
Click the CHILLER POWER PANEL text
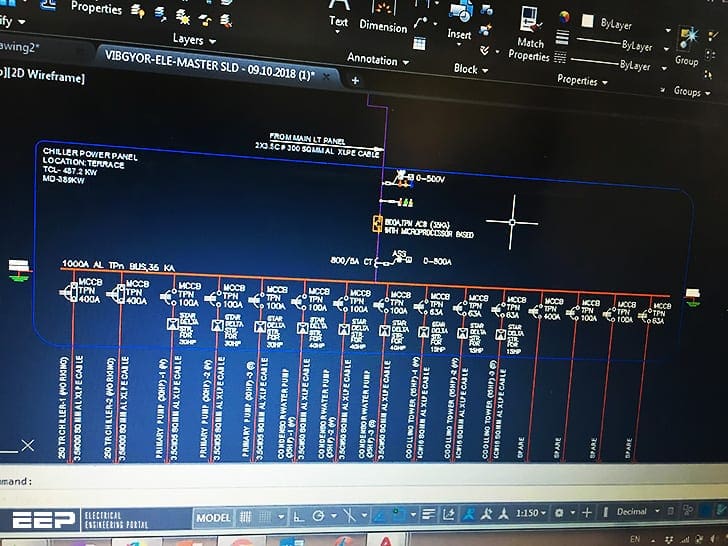pyautogui.click(x=91, y=154)
